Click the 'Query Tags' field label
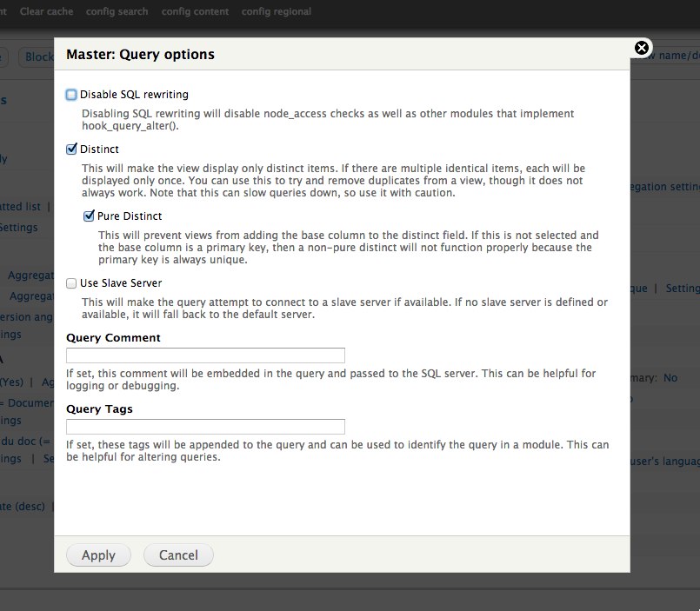This screenshot has width=700, height=611. pyautogui.click(x=99, y=409)
